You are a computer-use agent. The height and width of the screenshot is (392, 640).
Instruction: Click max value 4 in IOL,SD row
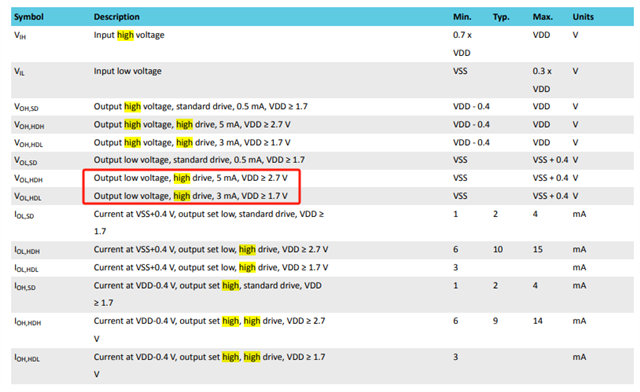535,214
